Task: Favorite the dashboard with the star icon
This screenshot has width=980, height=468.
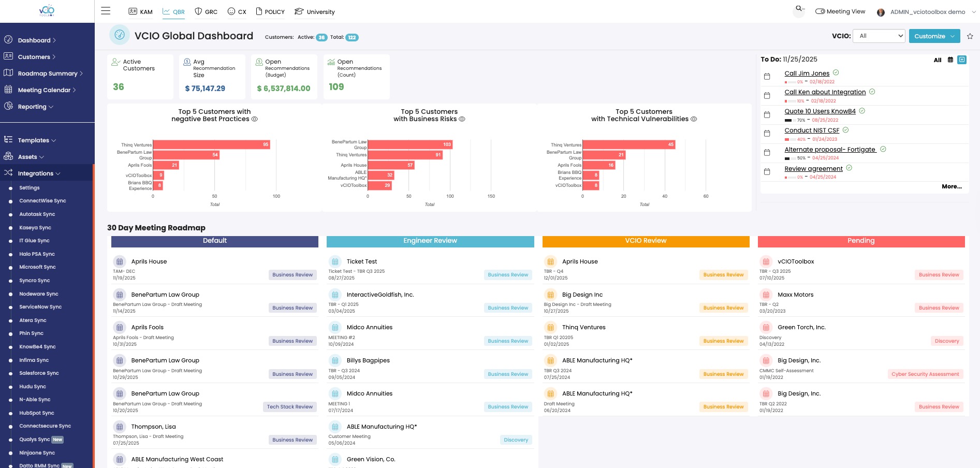Action: [970, 36]
